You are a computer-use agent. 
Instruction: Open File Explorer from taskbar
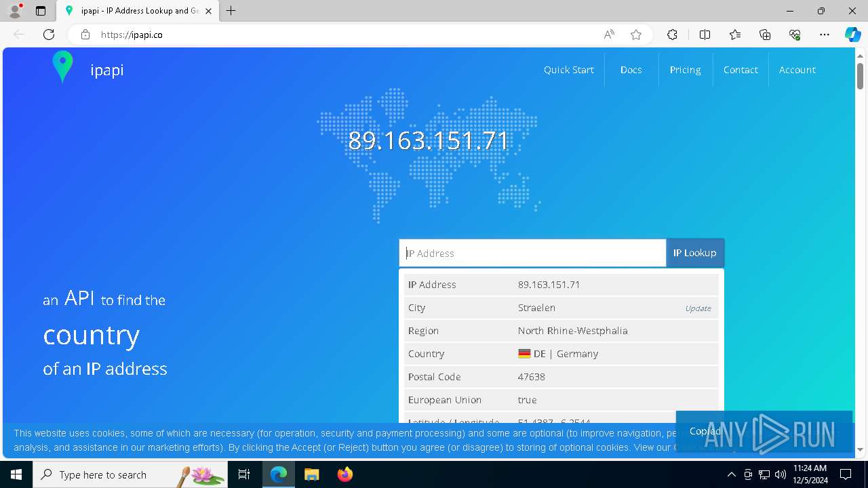click(x=311, y=474)
